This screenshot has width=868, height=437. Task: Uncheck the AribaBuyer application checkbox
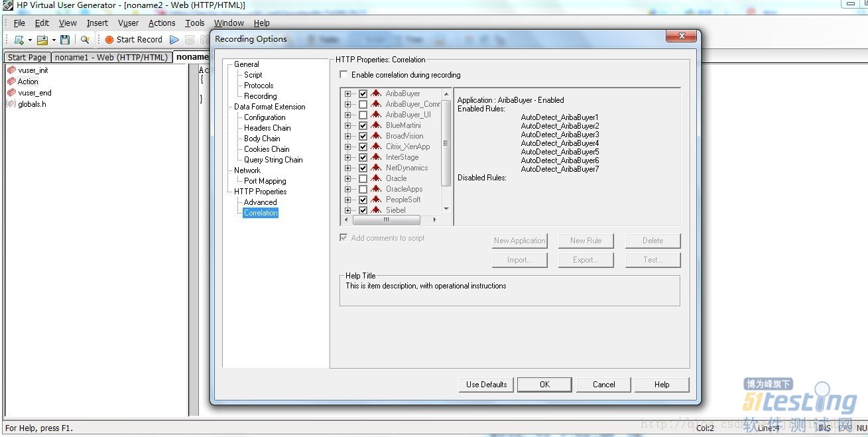(x=363, y=94)
